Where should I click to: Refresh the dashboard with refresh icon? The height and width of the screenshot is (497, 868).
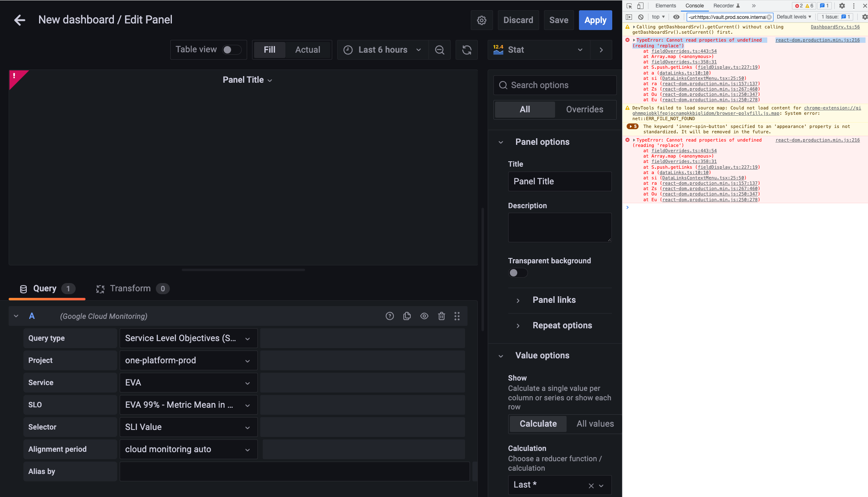point(467,50)
